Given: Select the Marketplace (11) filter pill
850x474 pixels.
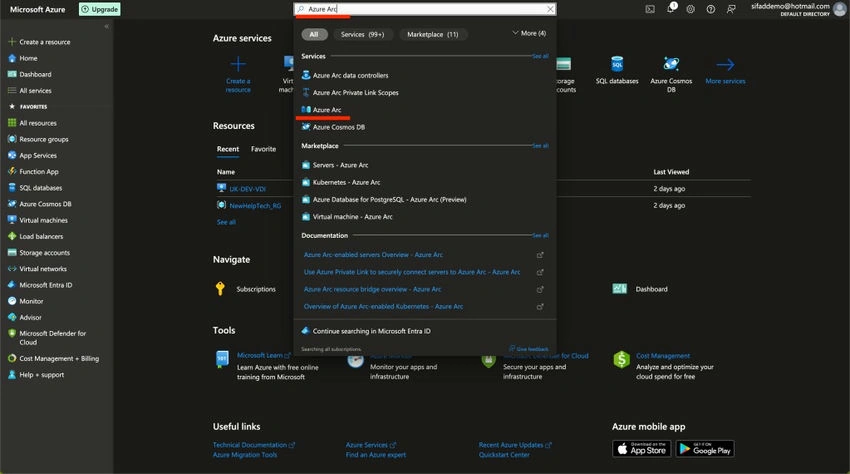Looking at the screenshot, I should [x=433, y=34].
